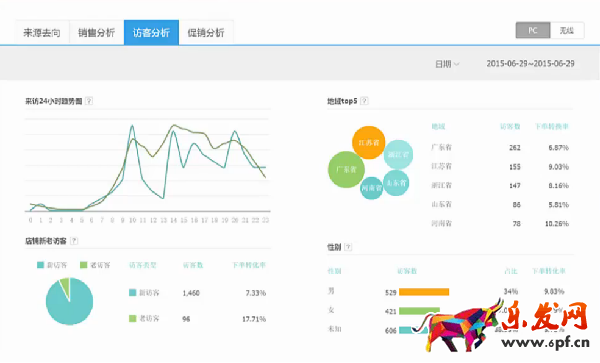Click help icon beside 地域top5
The image size is (600, 363).
click(x=364, y=101)
